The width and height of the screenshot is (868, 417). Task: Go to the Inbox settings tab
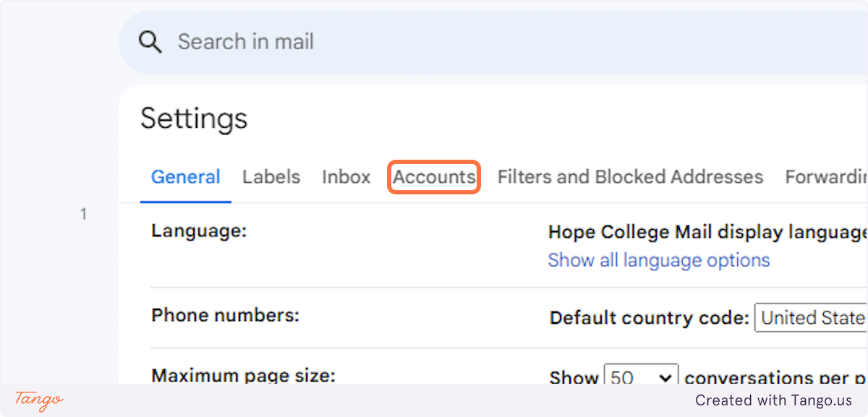pyautogui.click(x=346, y=177)
